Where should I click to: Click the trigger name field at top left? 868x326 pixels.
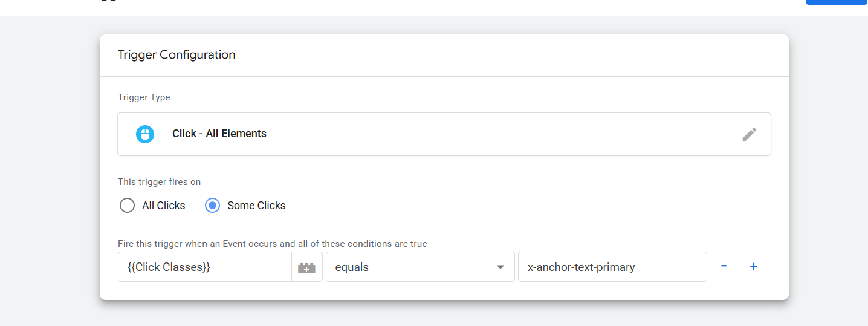click(x=79, y=2)
